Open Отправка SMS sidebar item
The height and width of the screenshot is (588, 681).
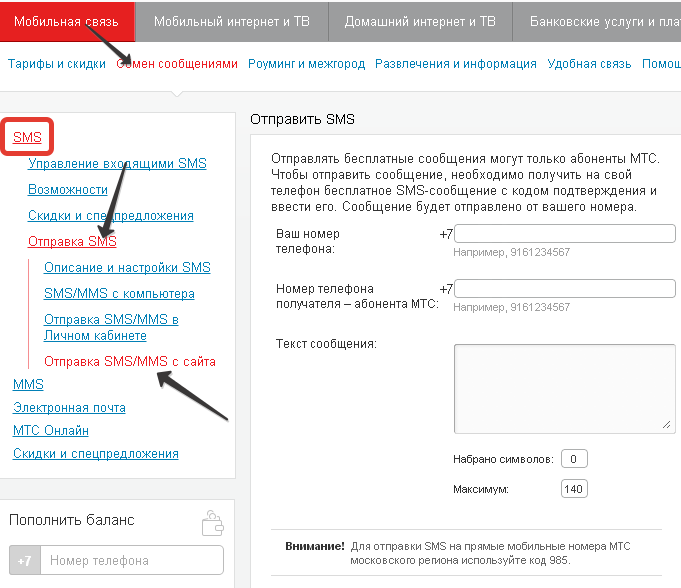[x=72, y=242]
